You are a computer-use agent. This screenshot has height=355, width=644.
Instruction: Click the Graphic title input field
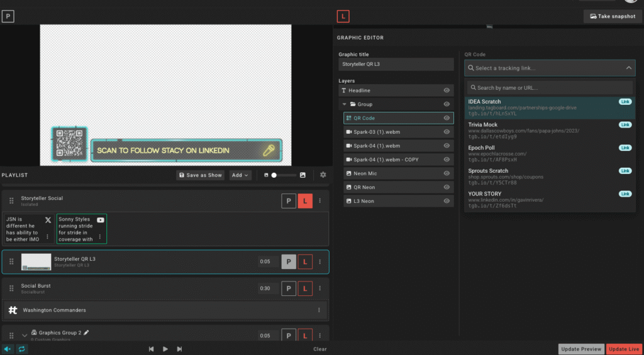(396, 65)
